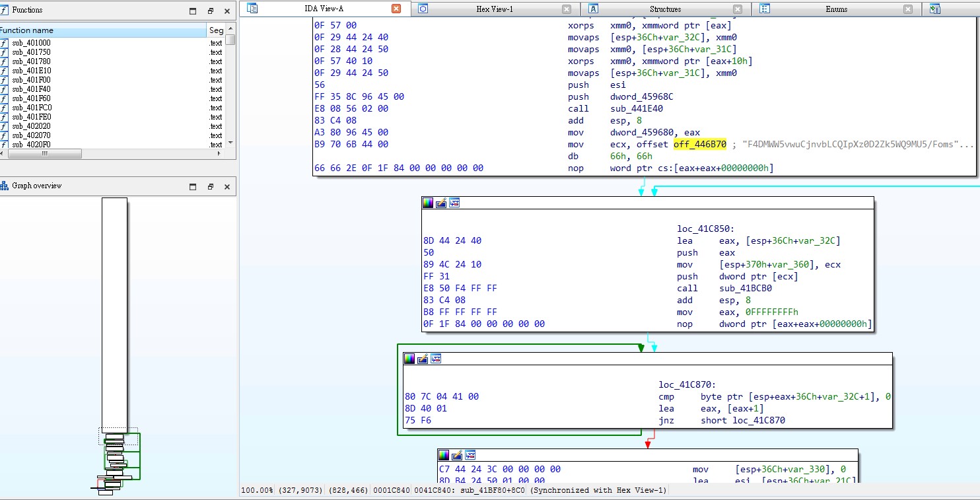
Task: Click the Enums tab icon
Action: (765, 9)
